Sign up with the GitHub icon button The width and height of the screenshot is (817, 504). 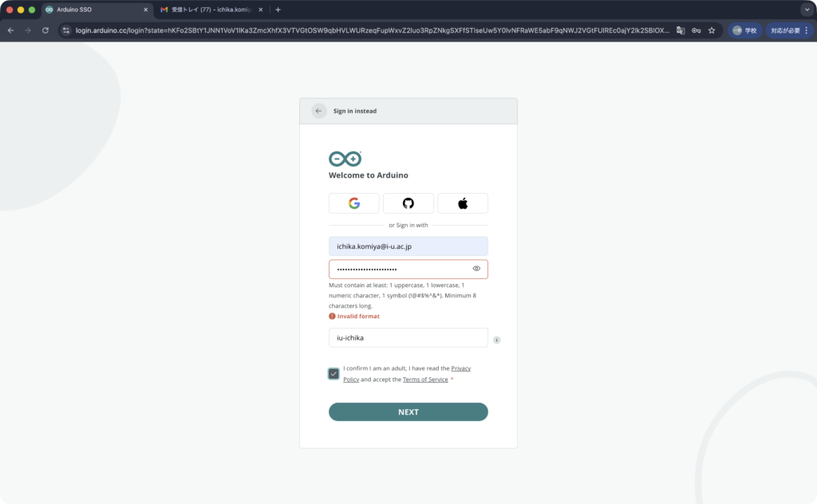click(408, 203)
